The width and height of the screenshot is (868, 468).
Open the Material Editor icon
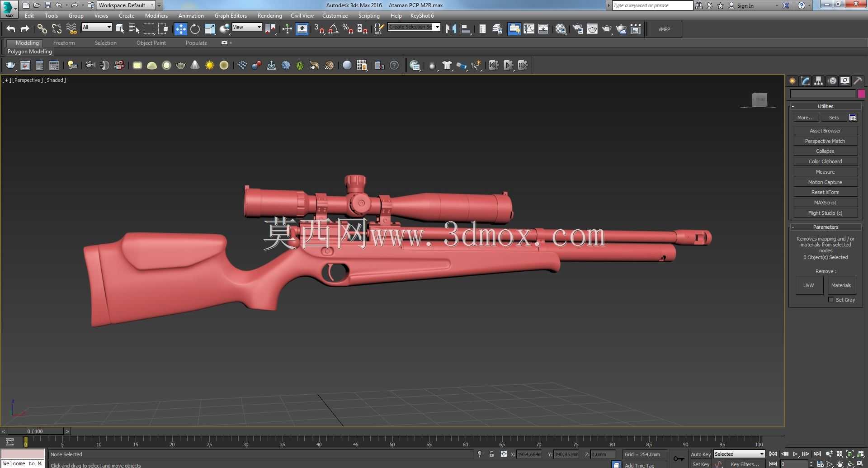[561, 29]
